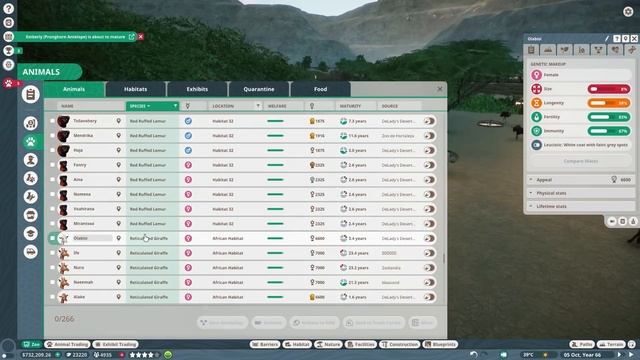Open the Location column filter dropdown

point(258,106)
